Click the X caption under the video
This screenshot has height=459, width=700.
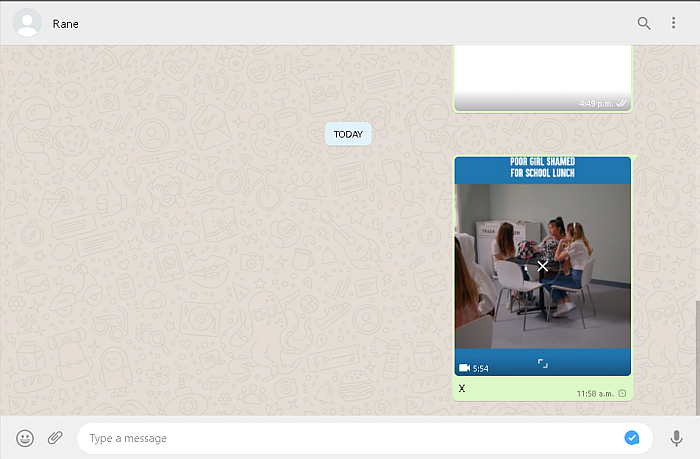(x=462, y=388)
